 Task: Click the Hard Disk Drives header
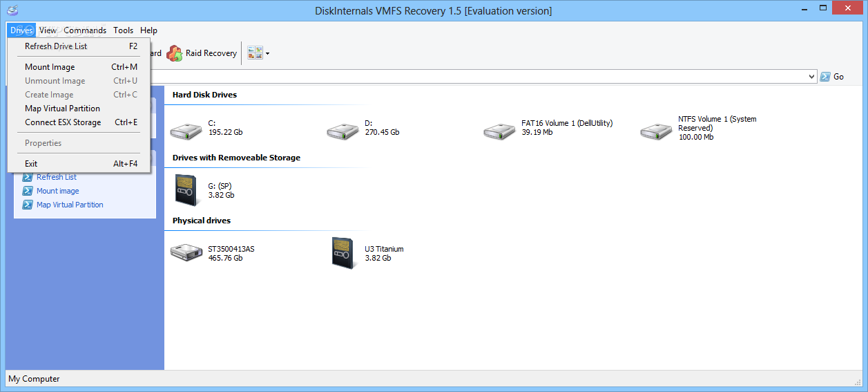click(204, 95)
